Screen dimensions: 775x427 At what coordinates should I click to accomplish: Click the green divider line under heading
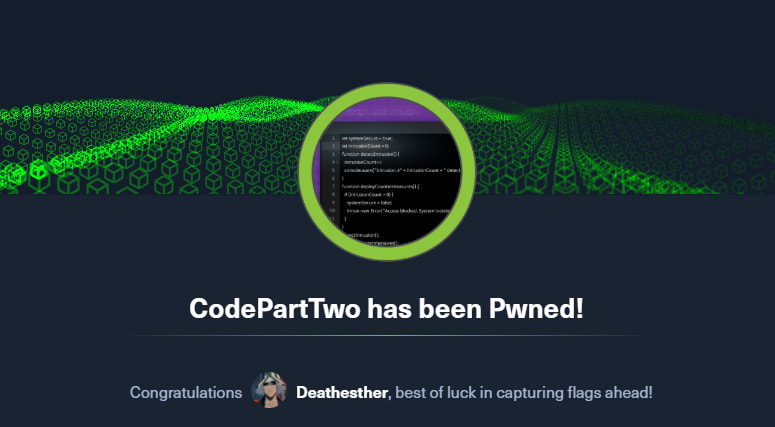(388, 336)
